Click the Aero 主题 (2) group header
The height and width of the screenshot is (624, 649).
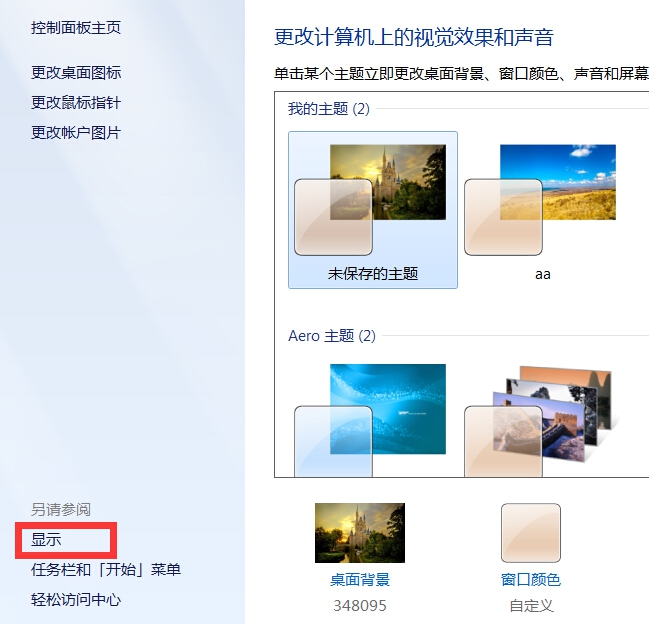(332, 336)
